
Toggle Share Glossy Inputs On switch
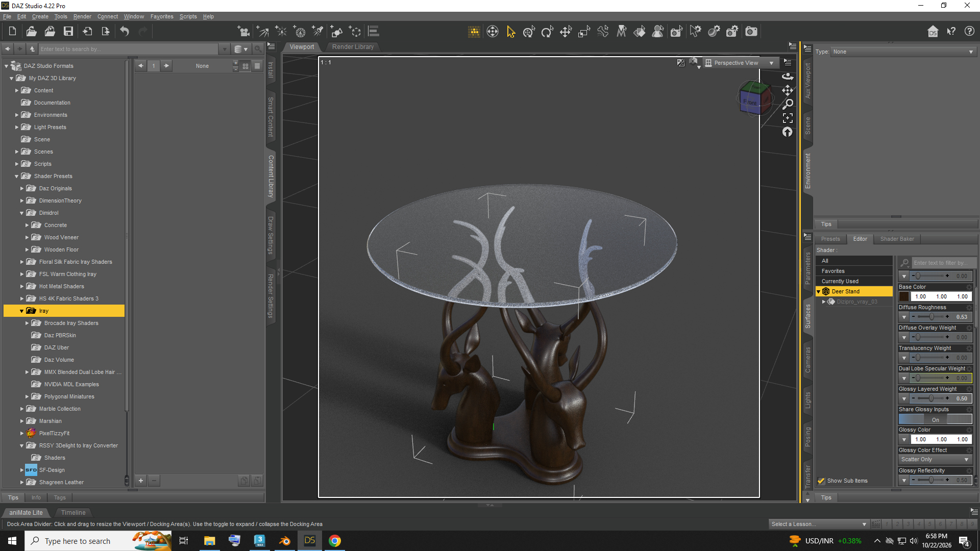pos(935,419)
